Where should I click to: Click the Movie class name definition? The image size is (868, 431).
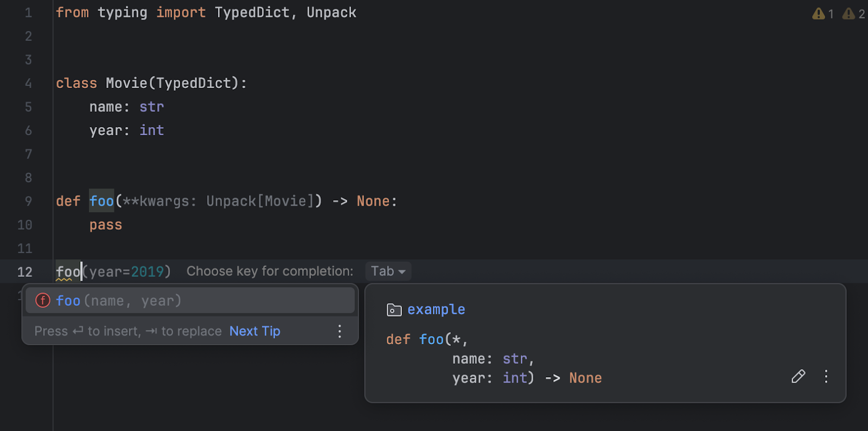point(126,83)
